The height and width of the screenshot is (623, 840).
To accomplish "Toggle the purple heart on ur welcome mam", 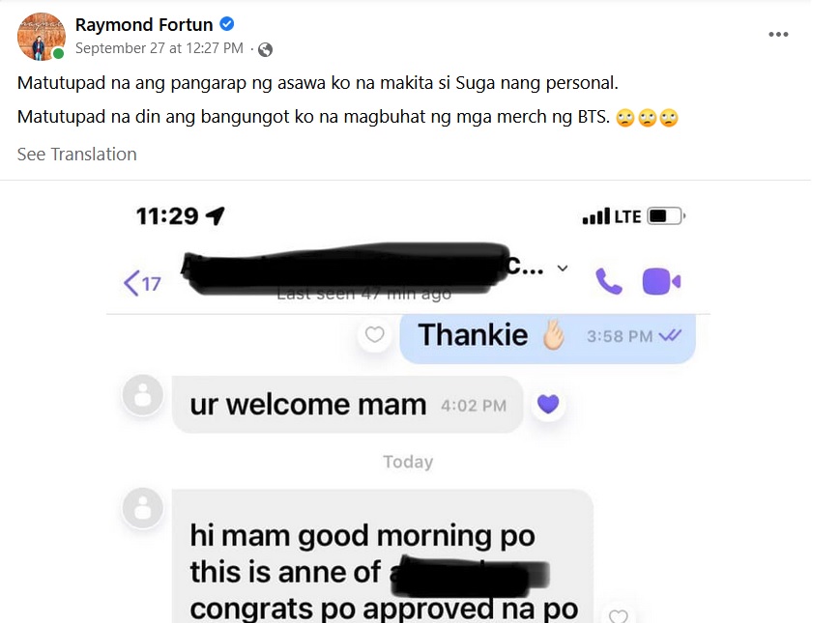I will tap(548, 404).
